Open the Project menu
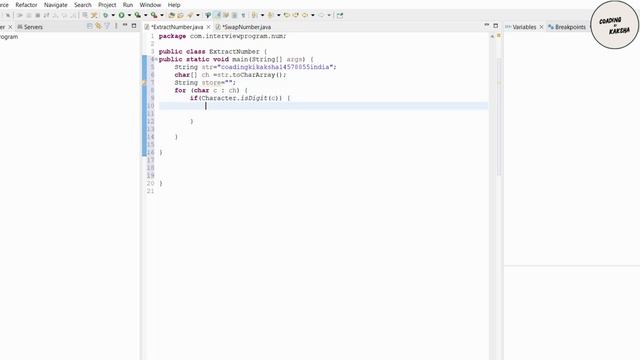Viewport: 640px width, 360px height. [x=107, y=5]
